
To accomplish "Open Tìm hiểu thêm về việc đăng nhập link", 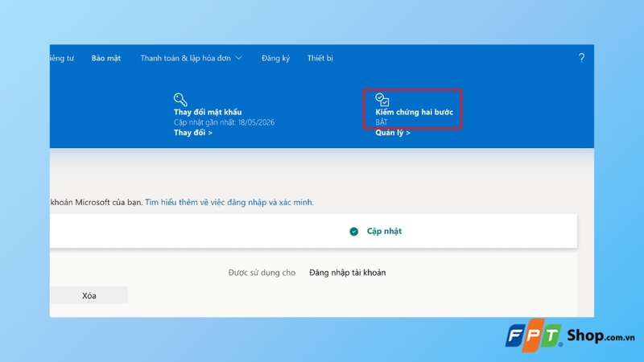I will click(x=229, y=203).
